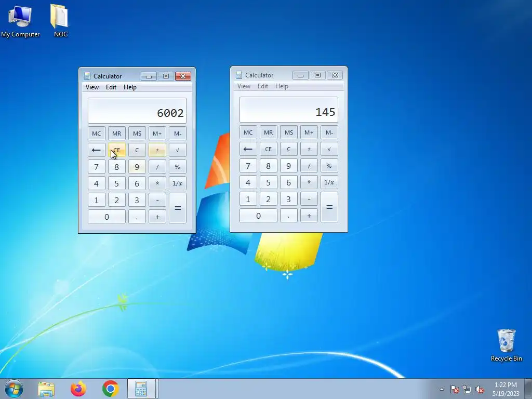Click digit 0 in right Calculator
This screenshot has width=532, height=399.
pyautogui.click(x=258, y=216)
